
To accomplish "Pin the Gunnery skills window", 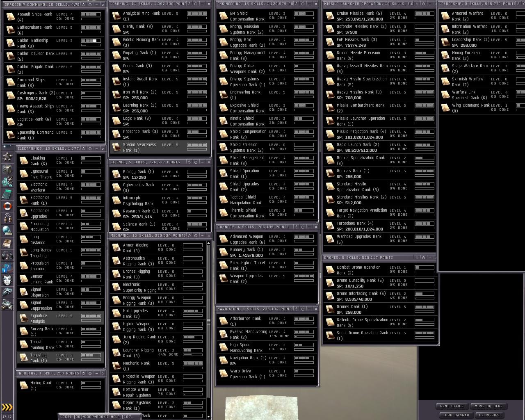I will [x=296, y=227].
